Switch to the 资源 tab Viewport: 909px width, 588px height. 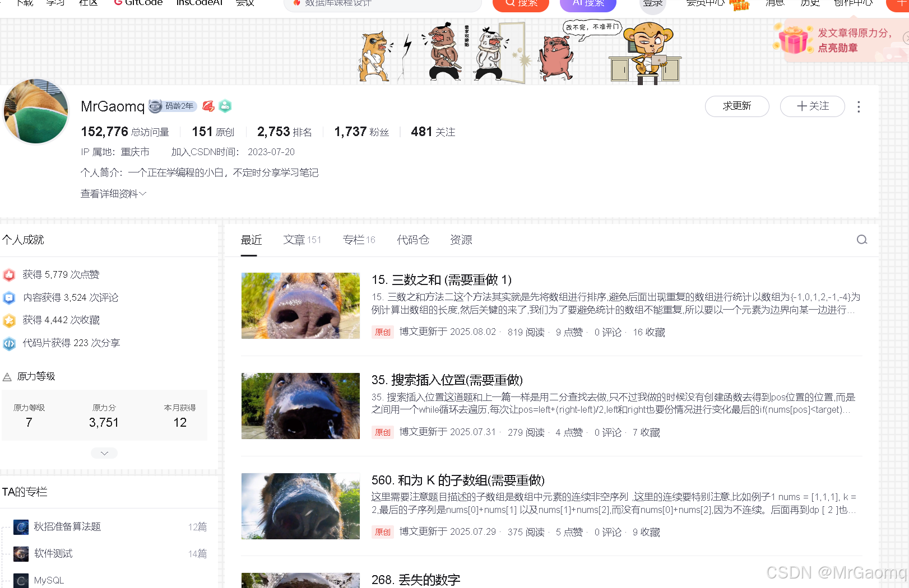point(461,240)
